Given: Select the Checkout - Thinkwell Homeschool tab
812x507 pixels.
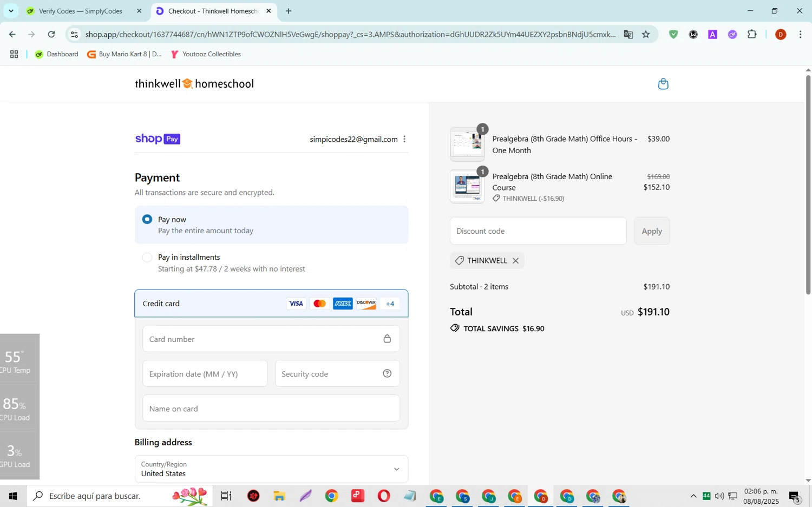Looking at the screenshot, I should click(x=213, y=11).
